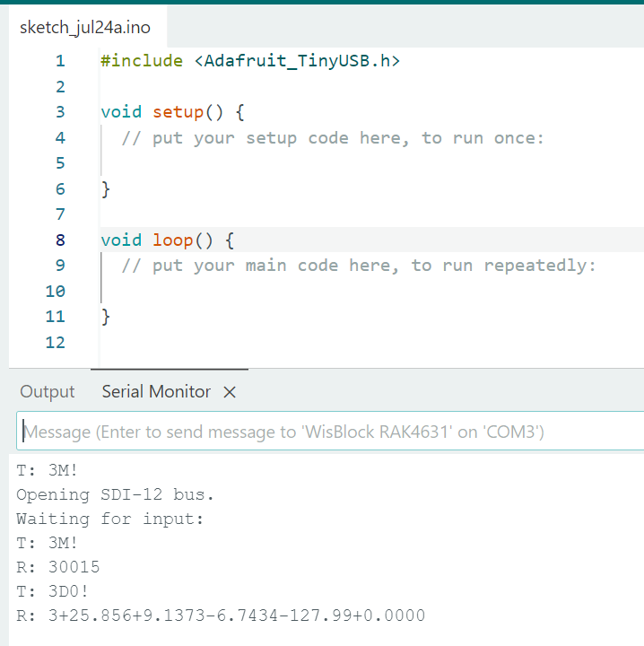Click line number 12 in the gutter

pyautogui.click(x=56, y=342)
